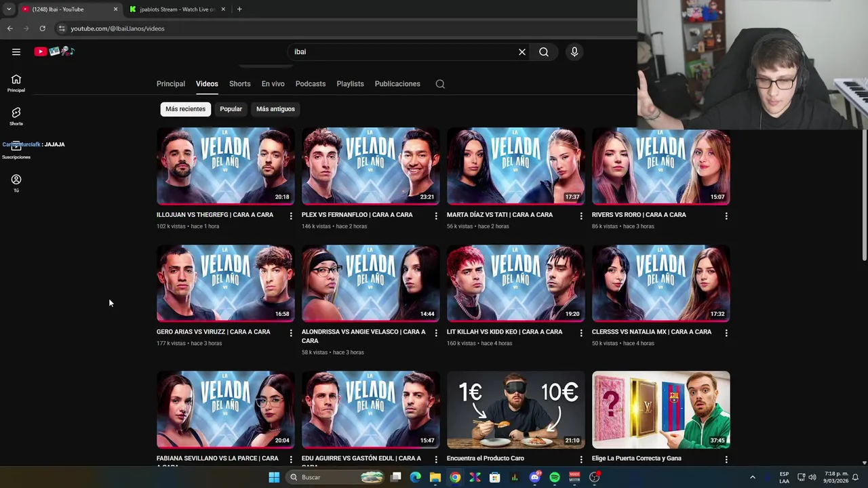The image size is (868, 488).
Task: Open the Tú account section in sidebar
Action: tap(16, 183)
